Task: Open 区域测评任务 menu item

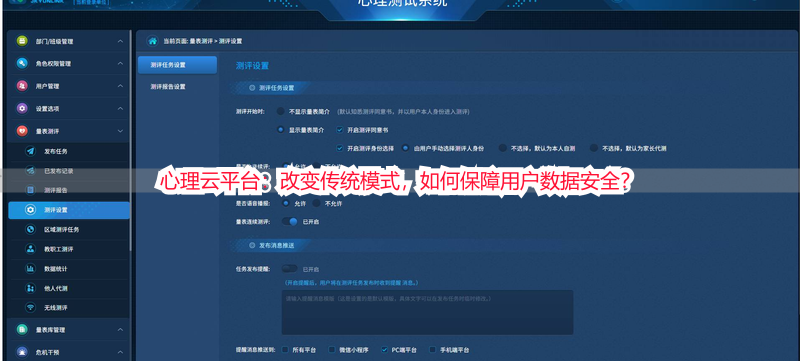Action: tap(62, 229)
